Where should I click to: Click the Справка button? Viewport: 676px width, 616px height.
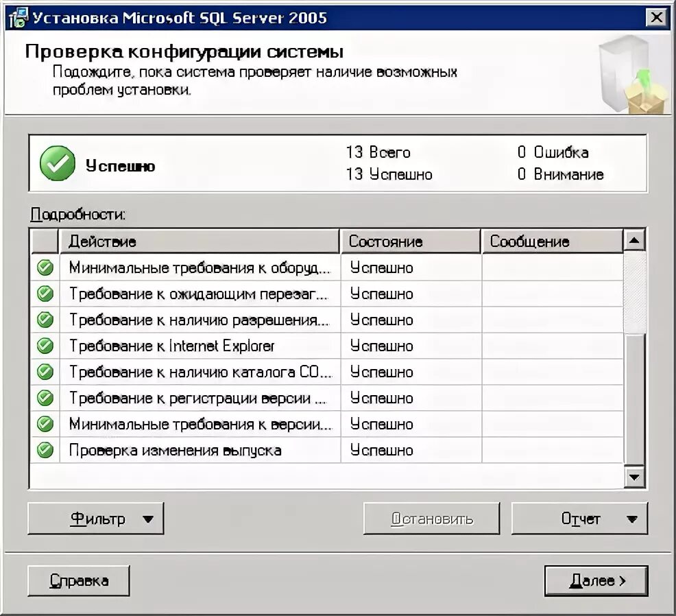[x=78, y=580]
